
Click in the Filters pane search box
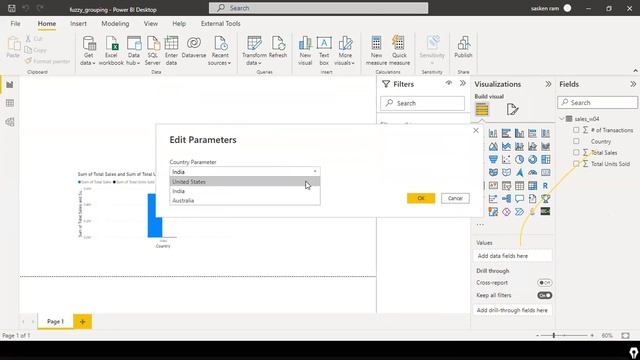422,103
